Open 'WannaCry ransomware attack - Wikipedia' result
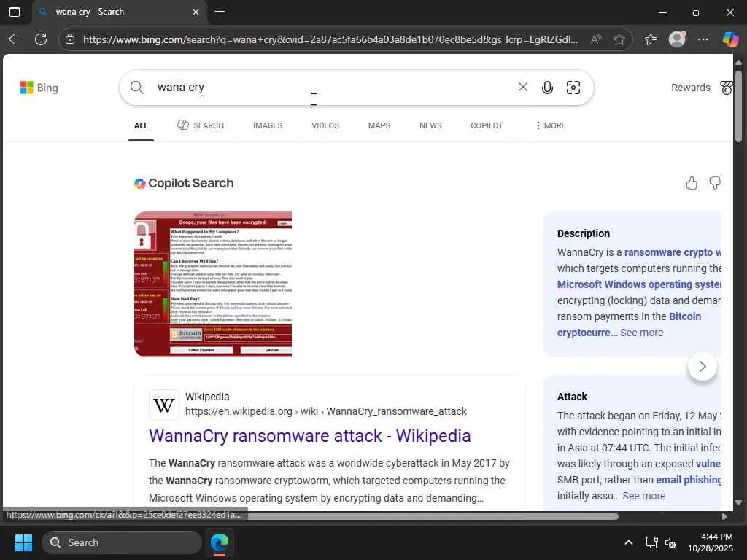The height and width of the screenshot is (560, 747). pyautogui.click(x=309, y=436)
